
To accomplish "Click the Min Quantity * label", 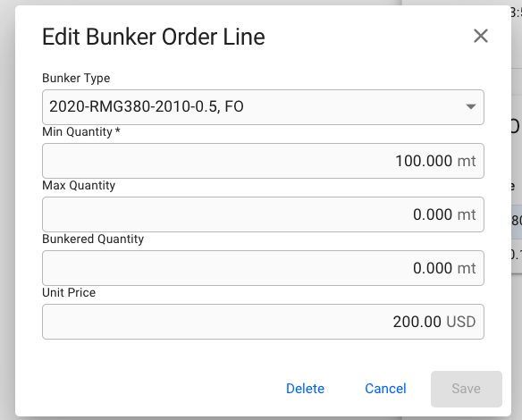I will coord(81,131).
